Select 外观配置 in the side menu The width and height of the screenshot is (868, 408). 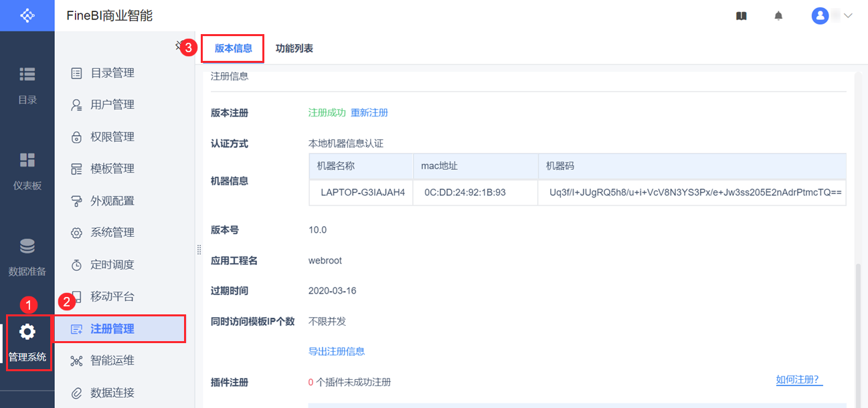(x=112, y=201)
